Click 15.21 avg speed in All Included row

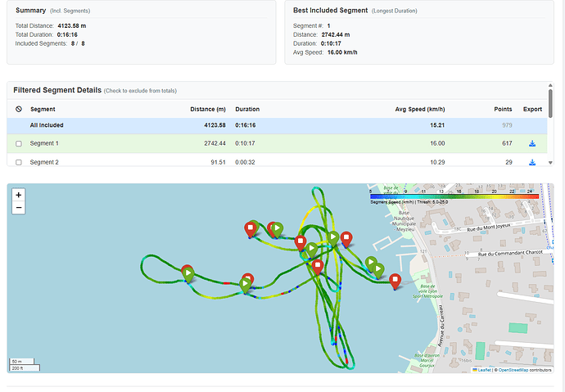437,125
